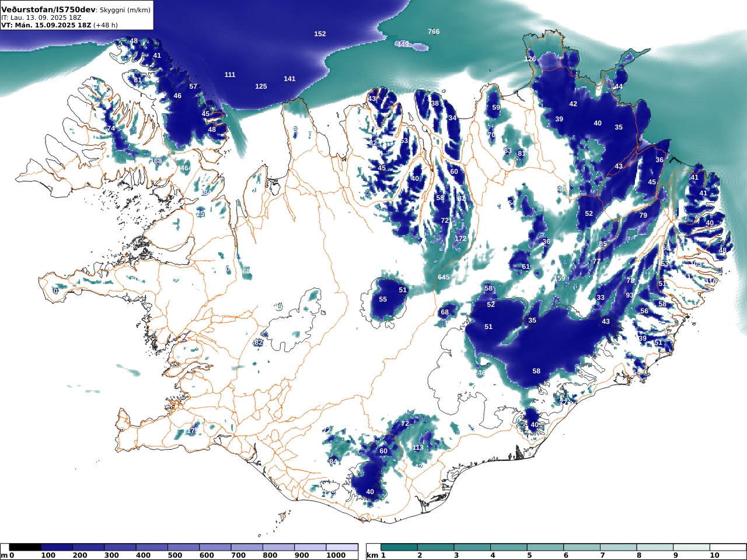Screen dimensions: 747x560
Task: Click the visibility value '93'
Action: click(629, 295)
